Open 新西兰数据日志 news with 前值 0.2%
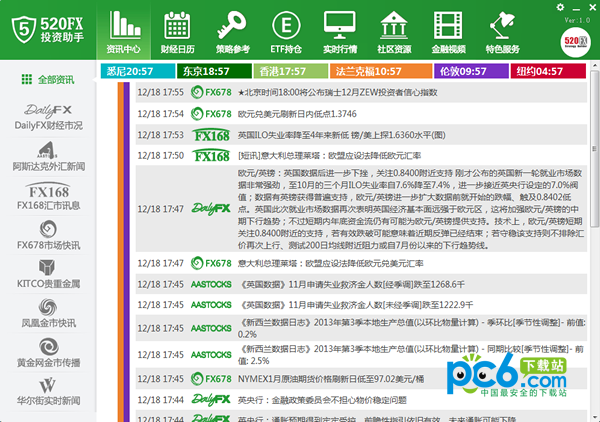 click(x=411, y=328)
